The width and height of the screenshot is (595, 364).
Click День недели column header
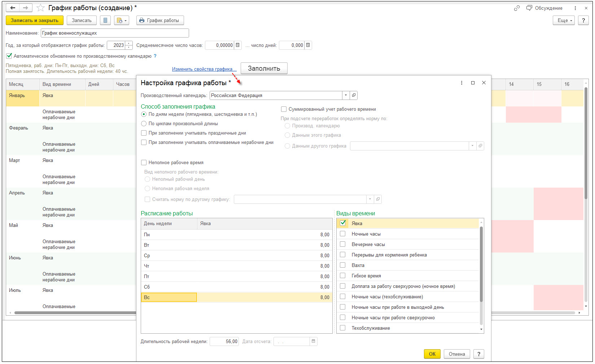click(169, 224)
